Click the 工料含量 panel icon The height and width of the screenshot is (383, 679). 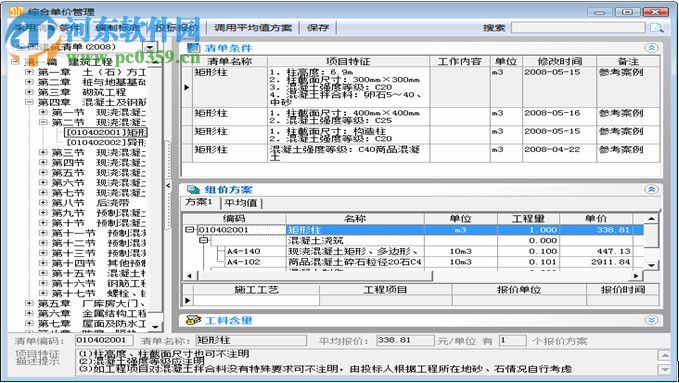(193, 320)
